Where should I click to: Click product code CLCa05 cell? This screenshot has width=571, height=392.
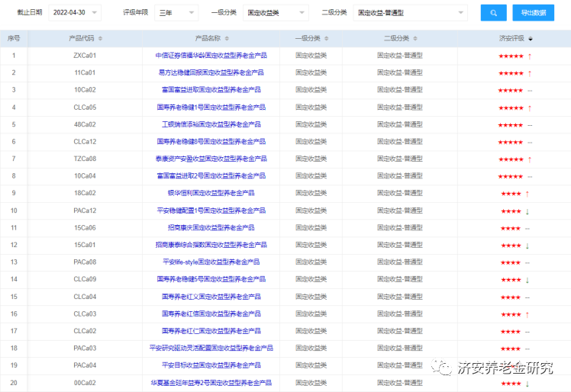point(85,108)
